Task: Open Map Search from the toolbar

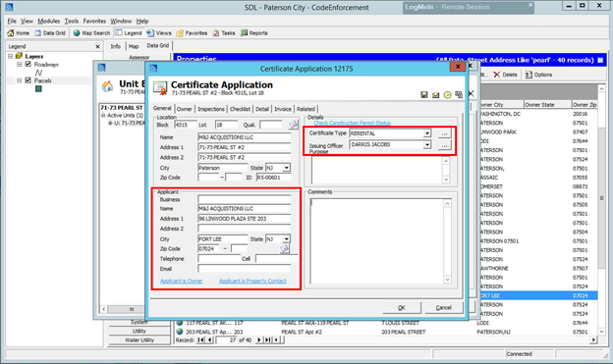Action: click(x=91, y=33)
